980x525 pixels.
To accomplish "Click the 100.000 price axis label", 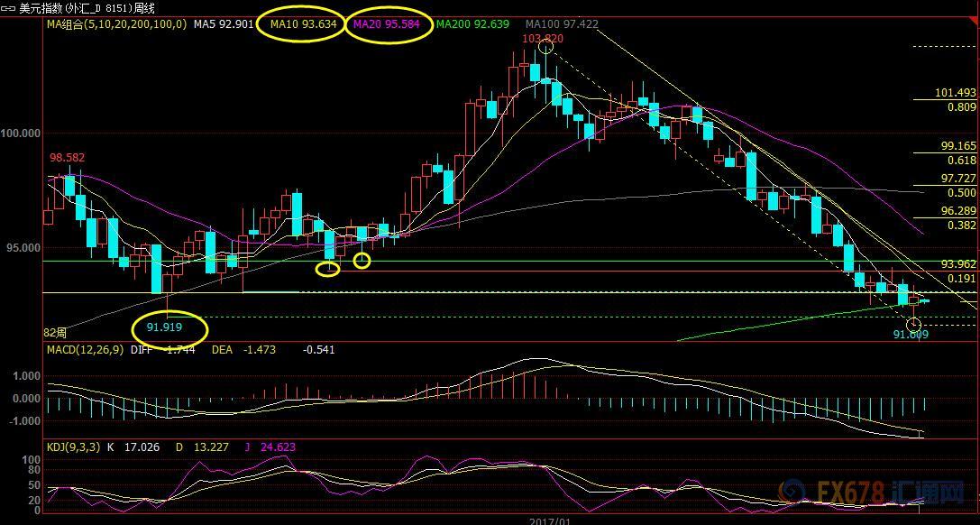I will tap(21, 133).
